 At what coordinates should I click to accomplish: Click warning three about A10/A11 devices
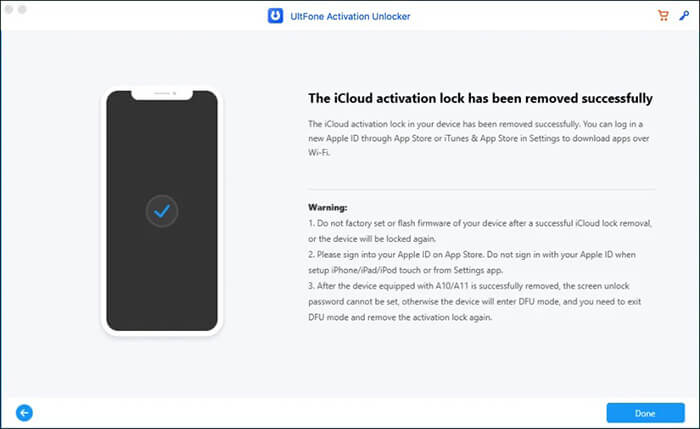click(475, 301)
